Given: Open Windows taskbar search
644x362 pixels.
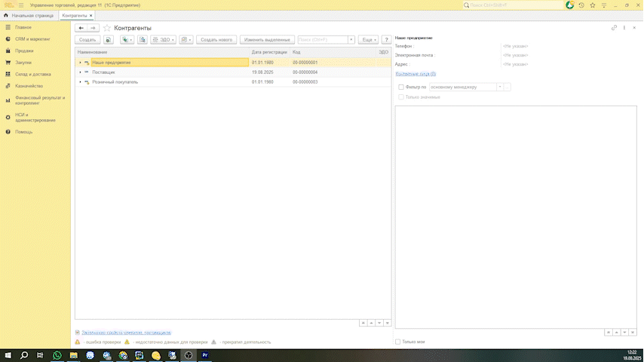Looking at the screenshot, I should click(24, 355).
